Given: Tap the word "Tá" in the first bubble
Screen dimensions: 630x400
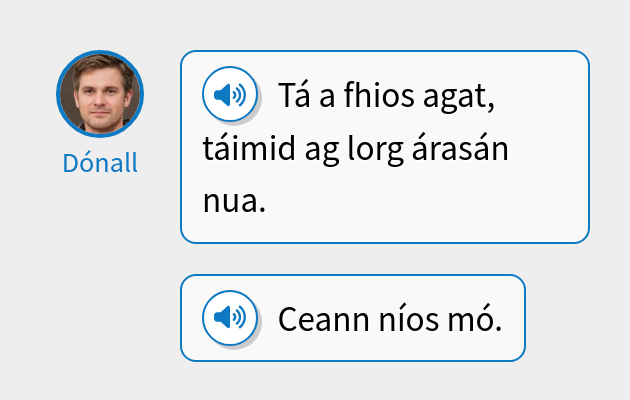Looking at the screenshot, I should (296, 98).
